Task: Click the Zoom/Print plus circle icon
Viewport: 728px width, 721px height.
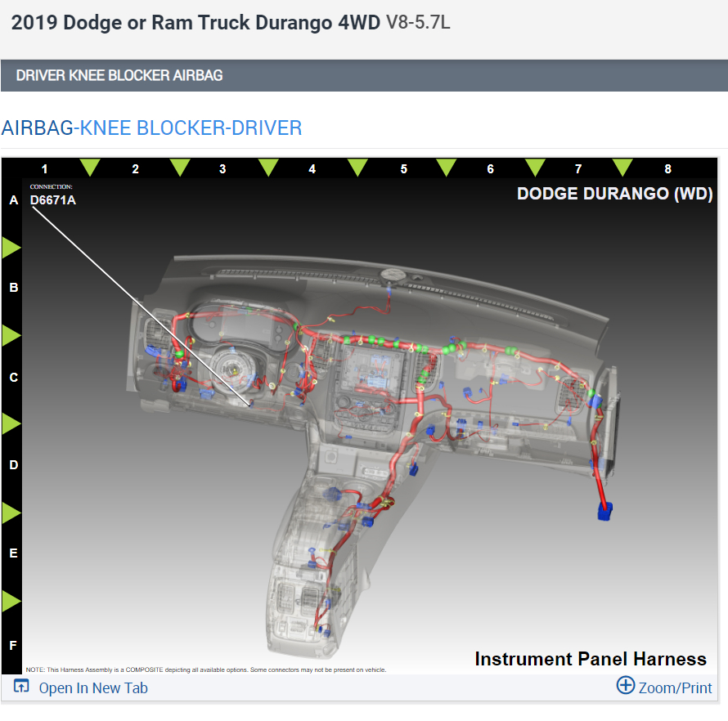Action: coord(626,685)
